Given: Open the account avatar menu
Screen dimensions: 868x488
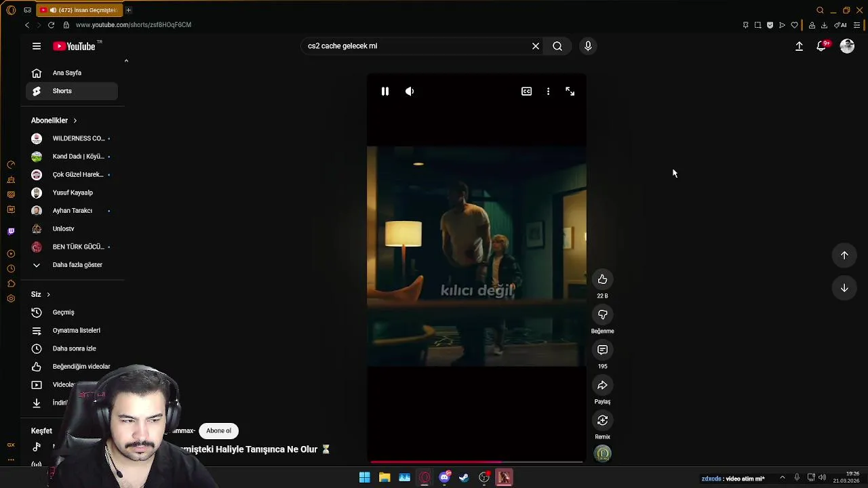Looking at the screenshot, I should 847,46.
